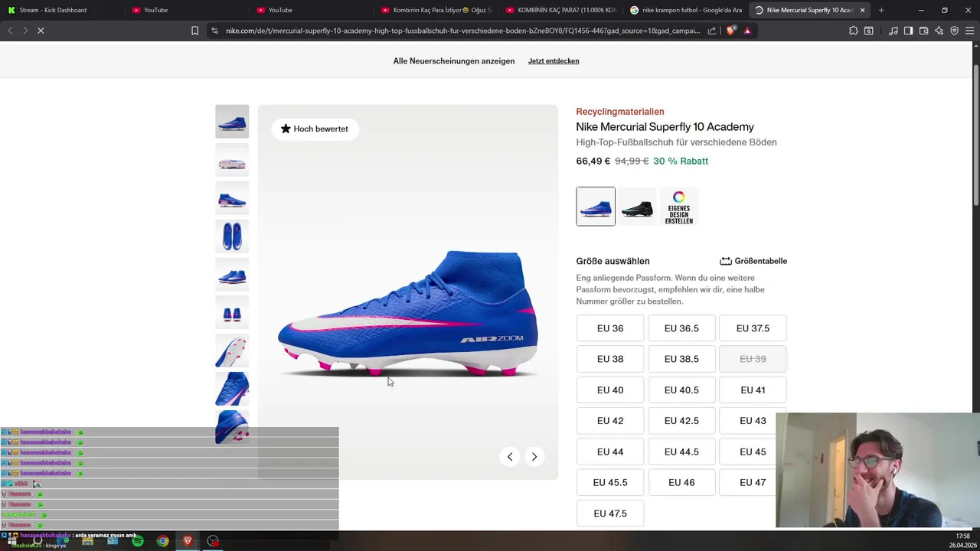
Task: Choose size EU 42
Action: (x=610, y=421)
